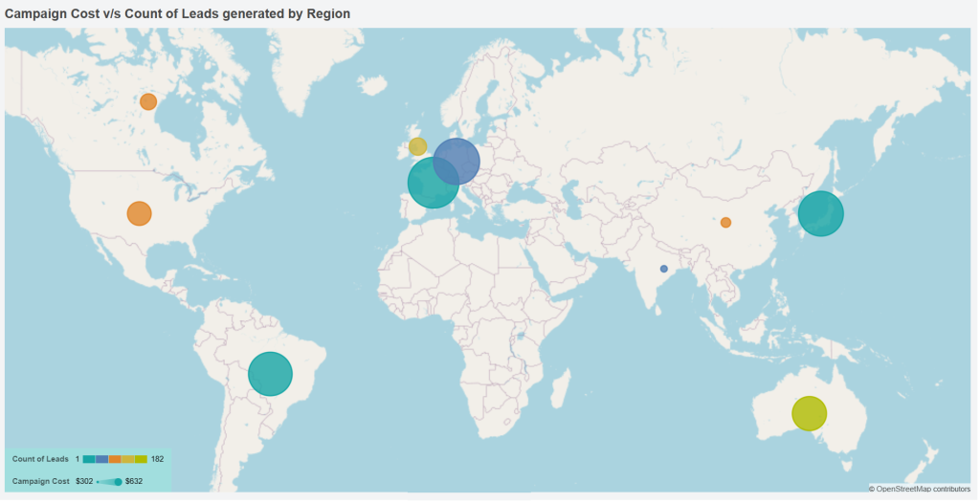Viewport: 980px width, 503px height.
Task: Click the orange bubble over the United States
Action: pyautogui.click(x=139, y=213)
